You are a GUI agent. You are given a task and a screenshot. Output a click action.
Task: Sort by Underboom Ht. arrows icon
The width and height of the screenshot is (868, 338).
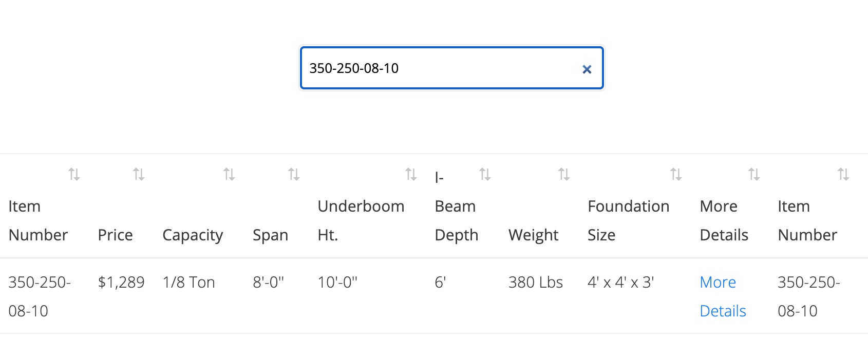click(411, 175)
